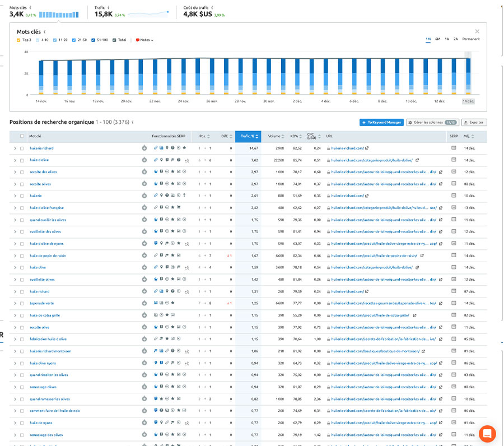Select the Permanent time range tab
Image resolution: width=504 pixels, height=446 pixels.
pyautogui.click(x=472, y=39)
